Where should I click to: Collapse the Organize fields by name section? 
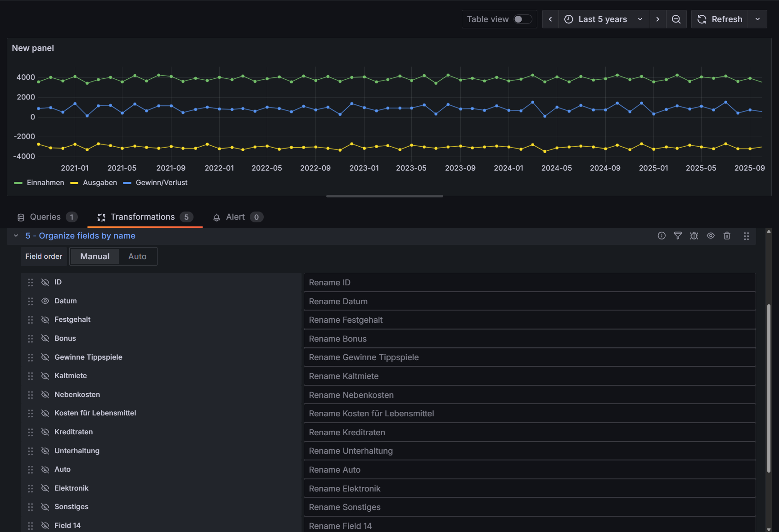coord(16,236)
